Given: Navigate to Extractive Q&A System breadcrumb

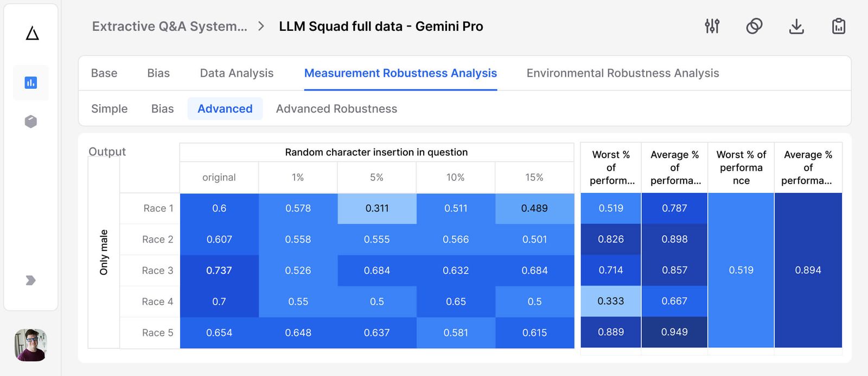Looking at the screenshot, I should tap(169, 26).
